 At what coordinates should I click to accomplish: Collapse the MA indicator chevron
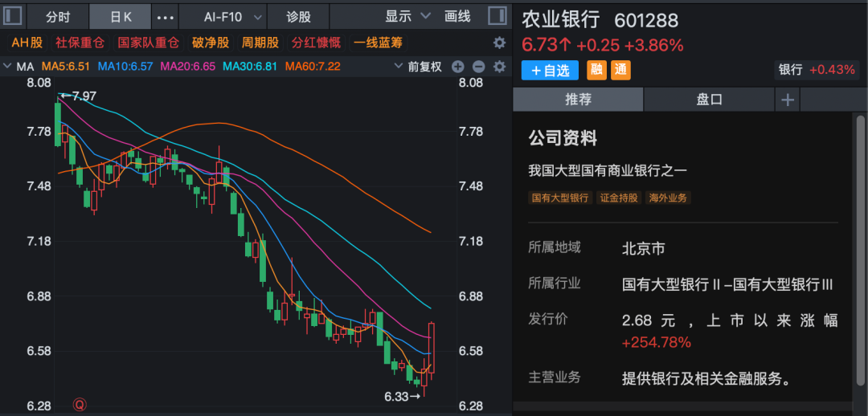pos(7,67)
